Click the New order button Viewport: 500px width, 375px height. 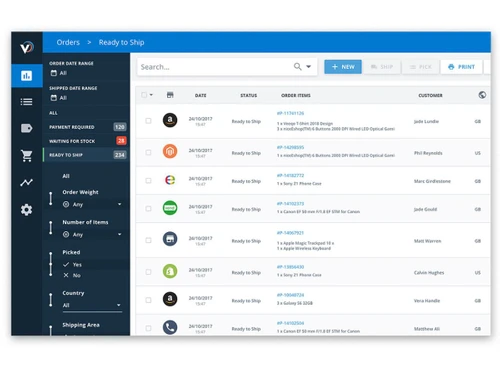point(343,67)
